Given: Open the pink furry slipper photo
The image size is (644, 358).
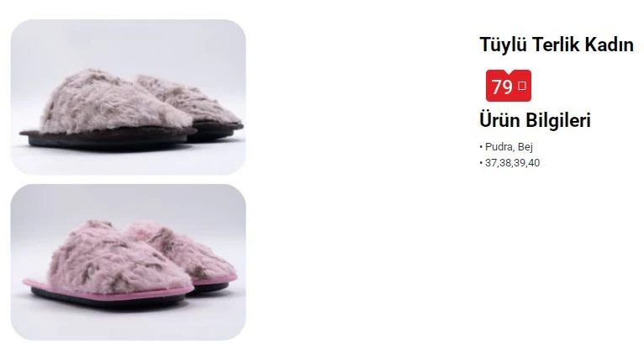Looking at the screenshot, I should (x=128, y=262).
